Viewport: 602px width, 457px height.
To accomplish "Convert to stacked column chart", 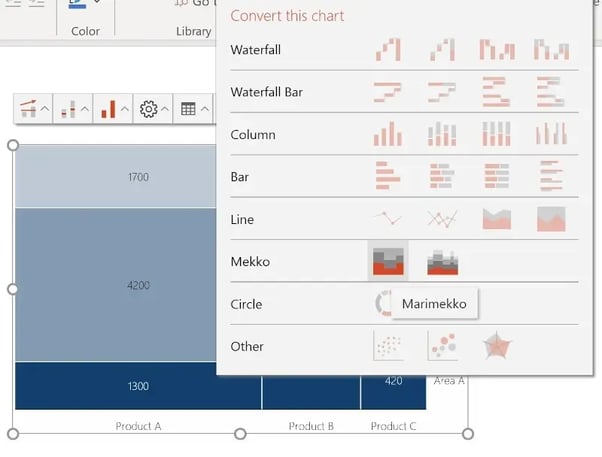I will tap(442, 134).
